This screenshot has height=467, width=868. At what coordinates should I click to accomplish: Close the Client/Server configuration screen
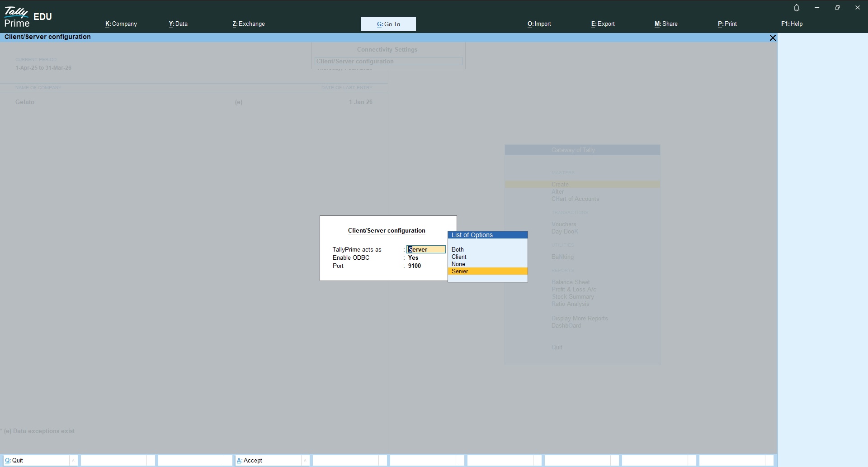(773, 38)
